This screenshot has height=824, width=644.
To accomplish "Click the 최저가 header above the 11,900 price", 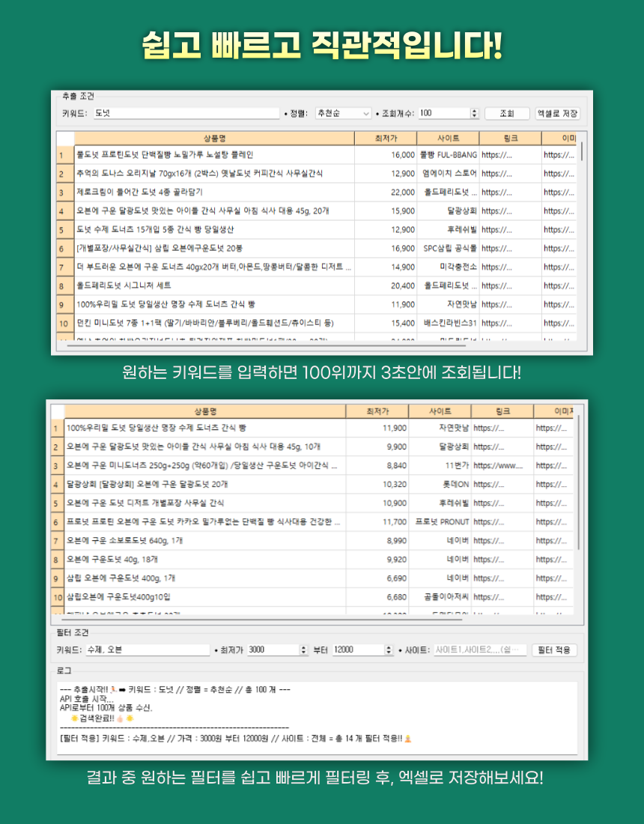I will (x=377, y=411).
